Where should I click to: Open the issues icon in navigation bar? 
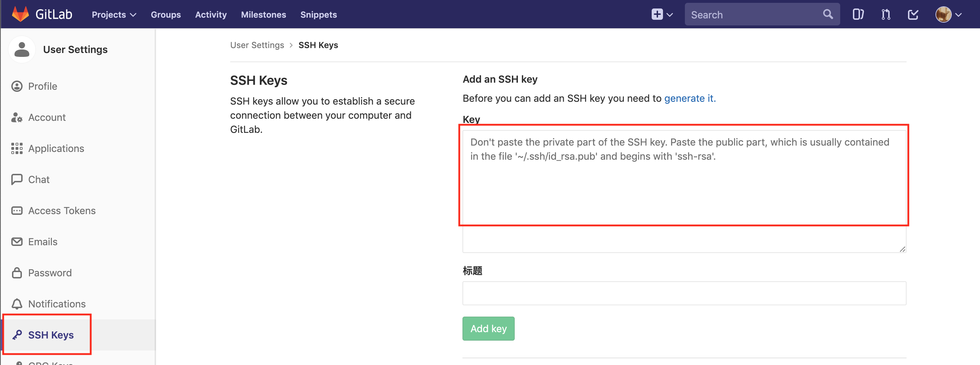[858, 14]
